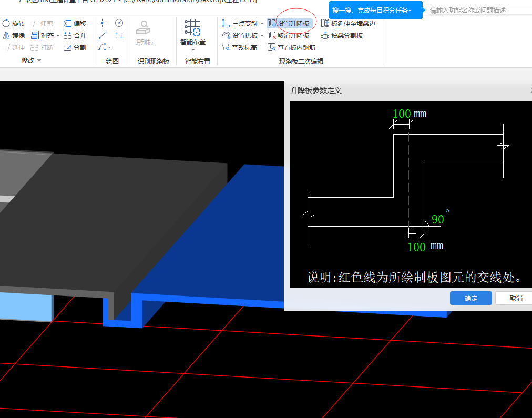Select 按梁分割板 tool
This screenshot has height=418, width=532.
point(342,35)
